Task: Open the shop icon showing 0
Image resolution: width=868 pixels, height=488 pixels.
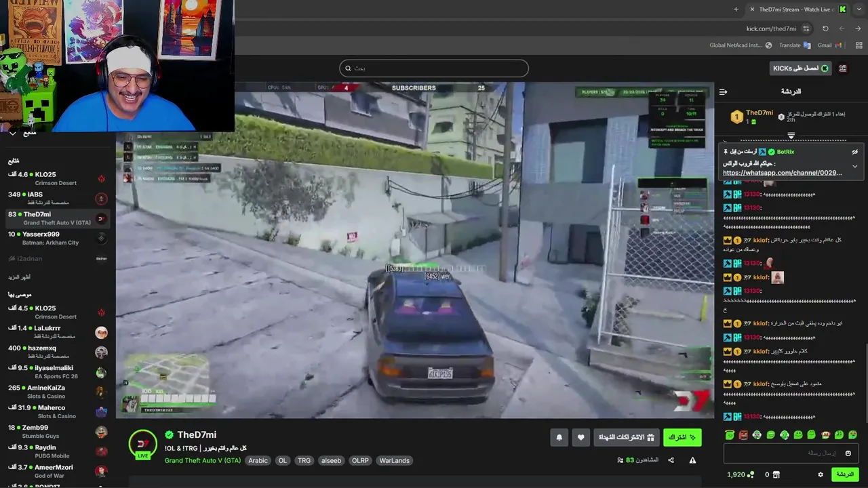Action: click(772, 474)
